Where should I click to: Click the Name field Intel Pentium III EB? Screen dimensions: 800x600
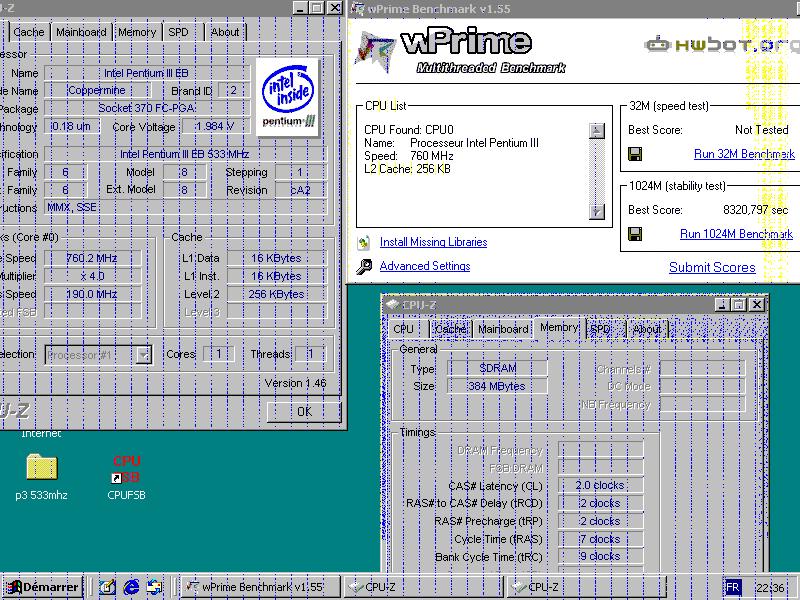tap(147, 73)
